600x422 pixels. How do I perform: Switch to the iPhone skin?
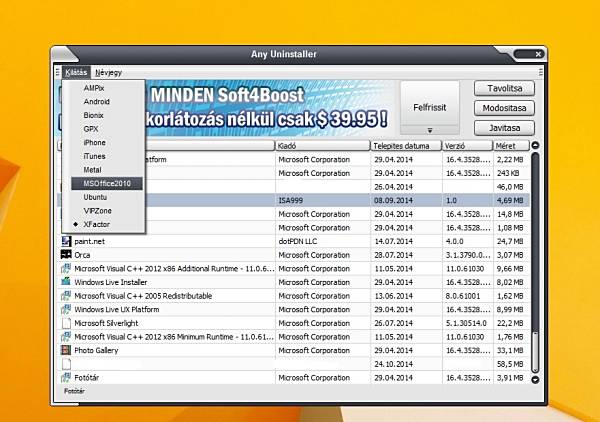point(95,143)
